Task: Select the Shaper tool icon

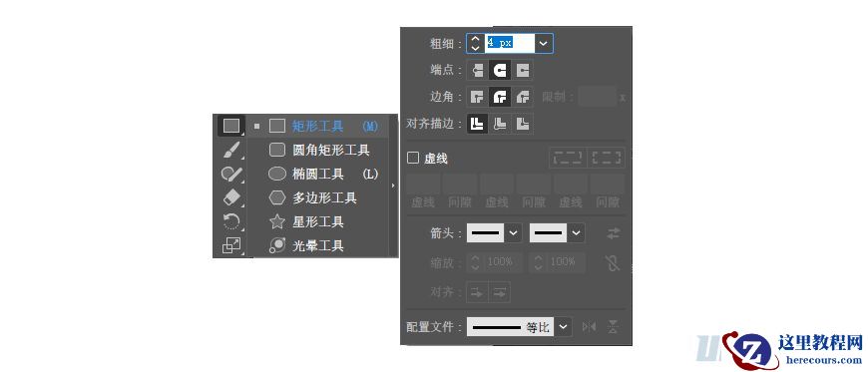Action: point(231,175)
